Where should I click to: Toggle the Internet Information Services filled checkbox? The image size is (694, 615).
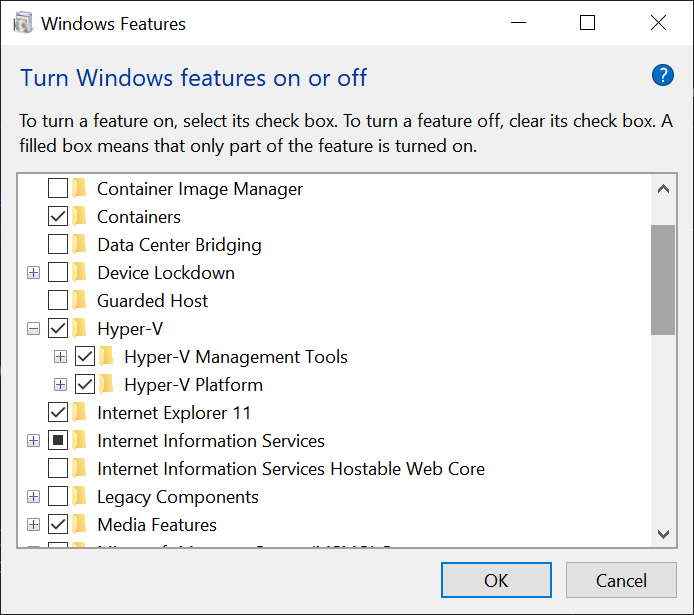[58, 441]
